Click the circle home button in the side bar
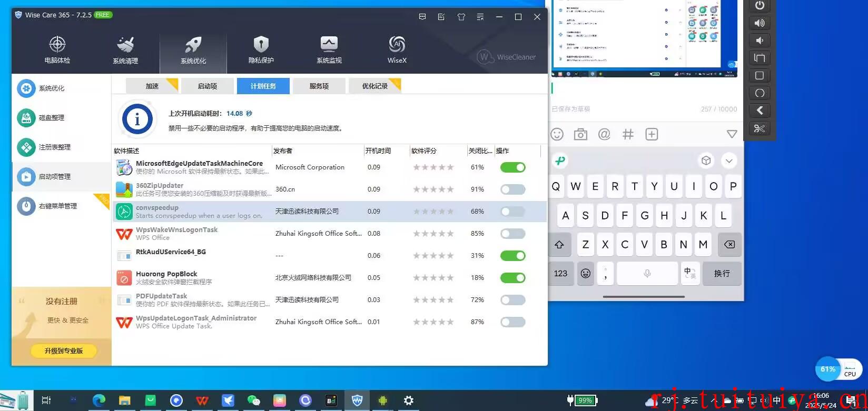The image size is (868, 411). tap(759, 93)
